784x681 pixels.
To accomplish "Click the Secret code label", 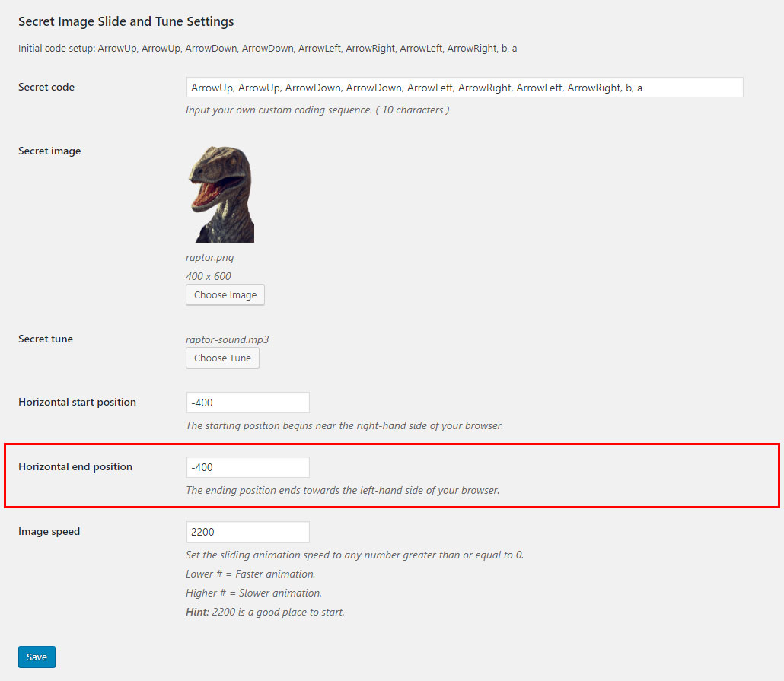I will pos(46,87).
